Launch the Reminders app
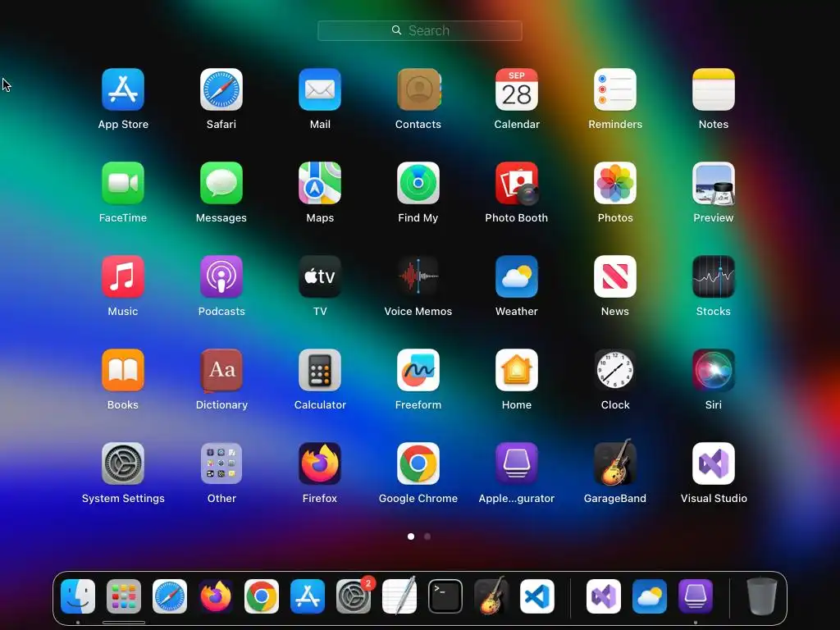Viewport: 840px width, 630px height. pos(615,89)
